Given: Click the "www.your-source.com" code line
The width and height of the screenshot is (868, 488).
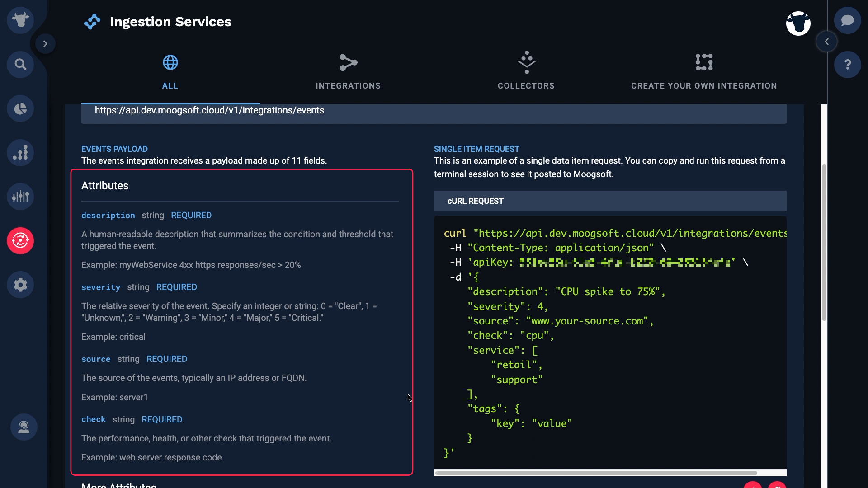Looking at the screenshot, I should pos(561,321).
